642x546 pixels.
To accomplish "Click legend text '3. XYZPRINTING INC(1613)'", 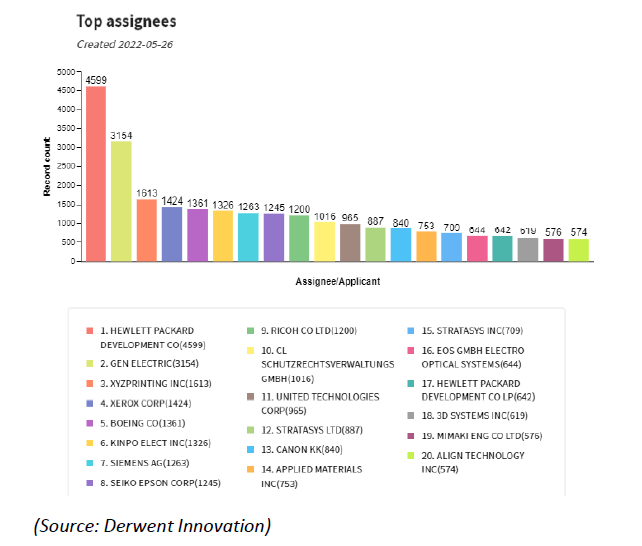I will click(156, 384).
